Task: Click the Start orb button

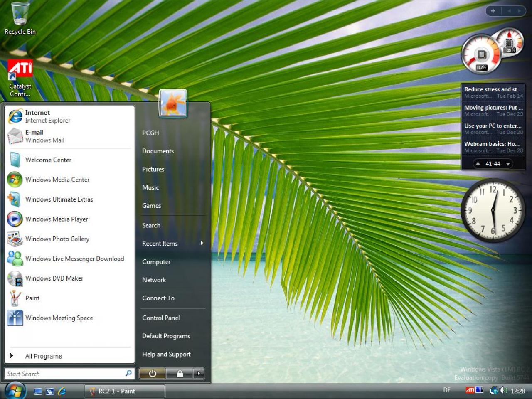Action: point(15,390)
